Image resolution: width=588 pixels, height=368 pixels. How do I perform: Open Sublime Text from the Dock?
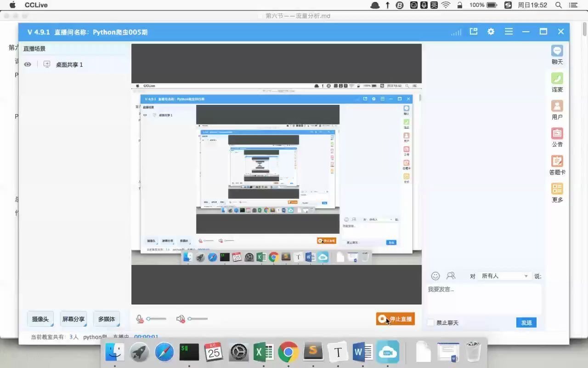[313, 352]
